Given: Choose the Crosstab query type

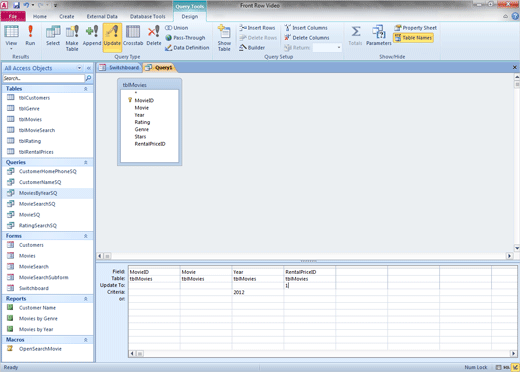Looking at the screenshot, I should coord(133,35).
